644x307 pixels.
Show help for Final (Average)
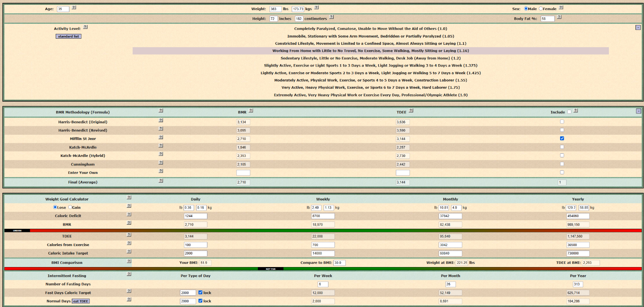[161, 181]
